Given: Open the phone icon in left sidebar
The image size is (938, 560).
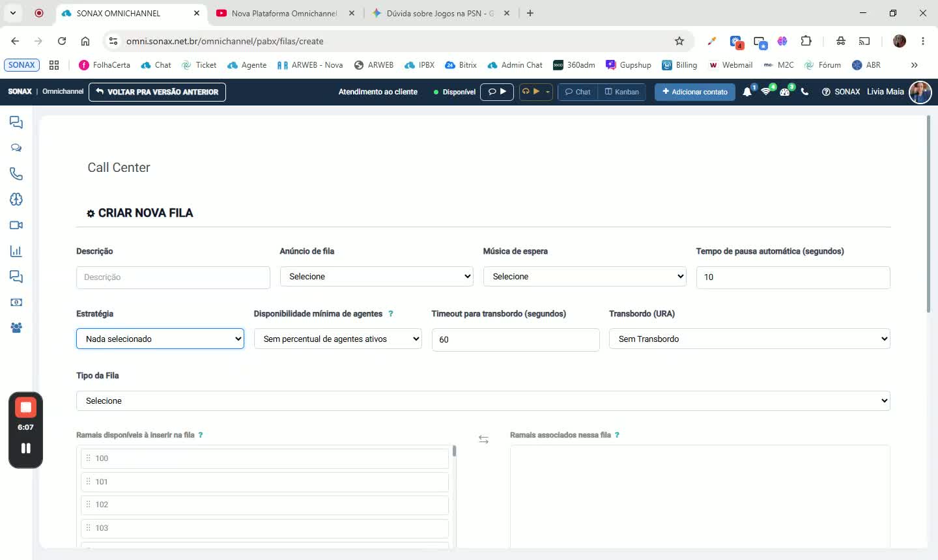Looking at the screenshot, I should coord(16,174).
